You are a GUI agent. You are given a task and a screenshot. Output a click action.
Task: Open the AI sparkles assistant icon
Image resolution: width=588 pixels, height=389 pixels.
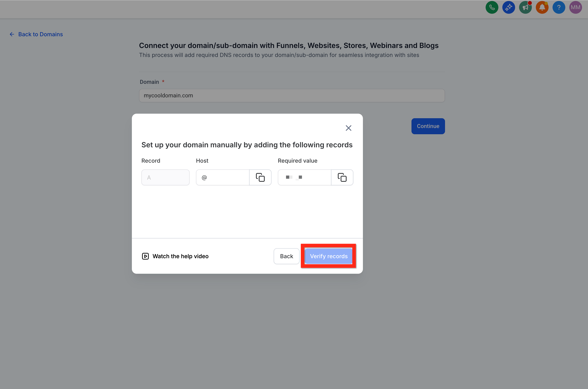[509, 7]
